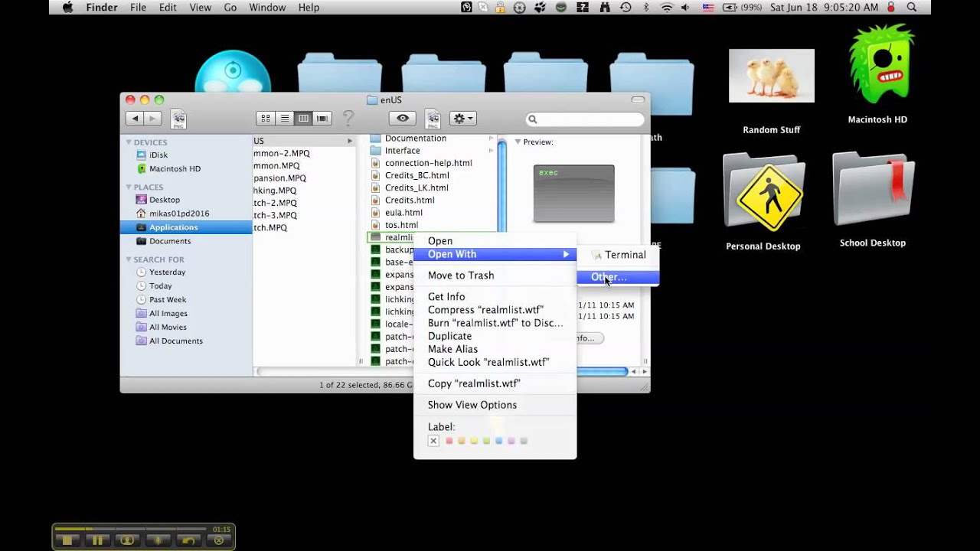Select Credits_BC.html file
This screenshot has width=980, height=551.
pyautogui.click(x=416, y=175)
